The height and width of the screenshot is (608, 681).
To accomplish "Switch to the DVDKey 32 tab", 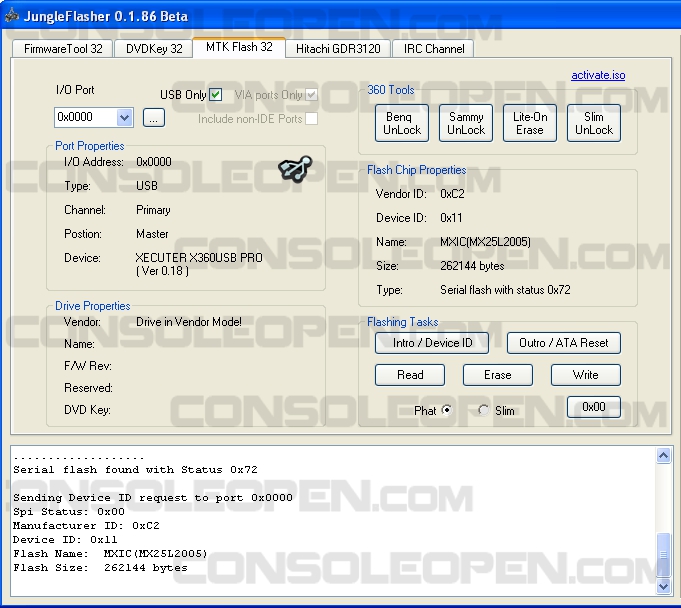I will (x=154, y=49).
